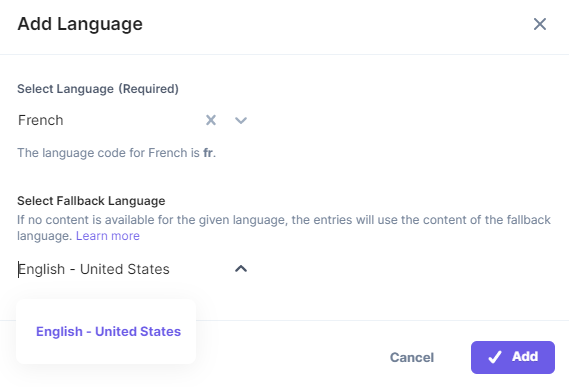Expand the Select Language dropdown chevron

tap(241, 120)
